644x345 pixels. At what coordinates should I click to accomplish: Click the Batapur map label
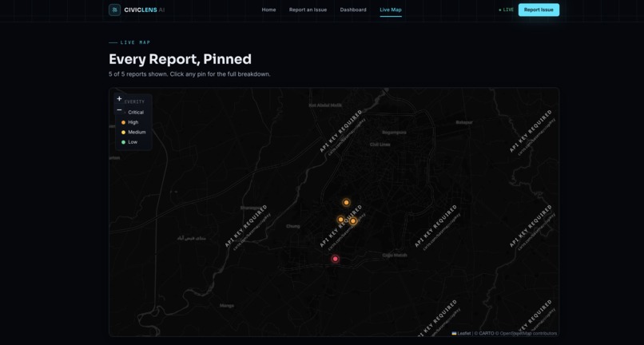pyautogui.click(x=464, y=122)
